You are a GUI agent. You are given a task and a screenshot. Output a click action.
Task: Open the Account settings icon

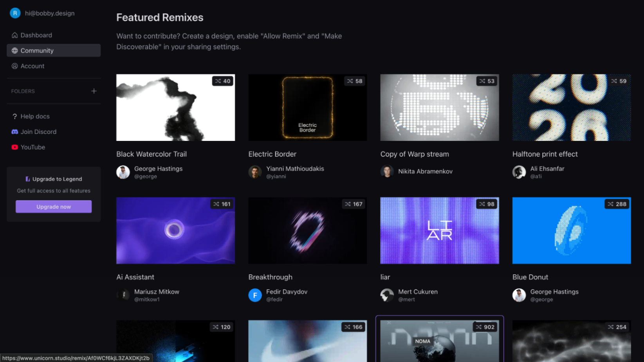[14, 66]
